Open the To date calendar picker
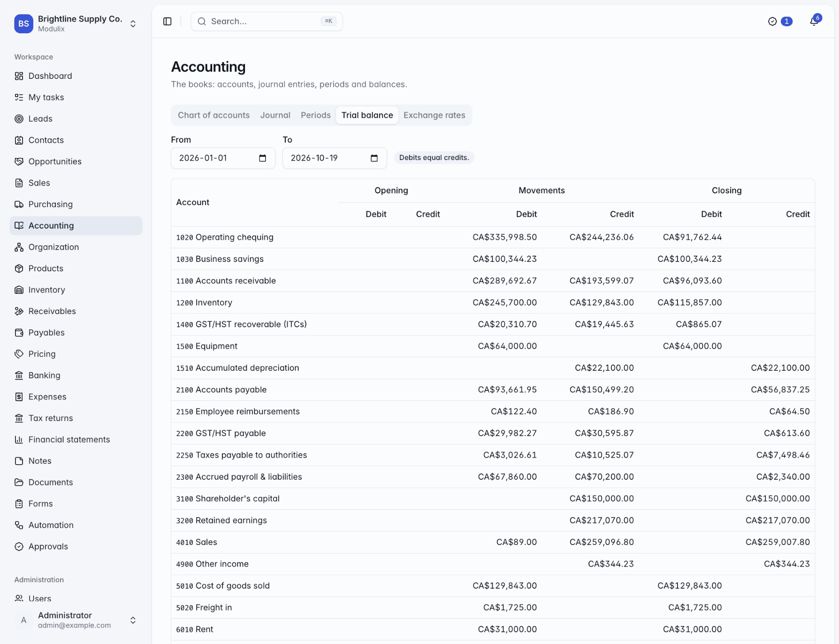 (x=374, y=158)
